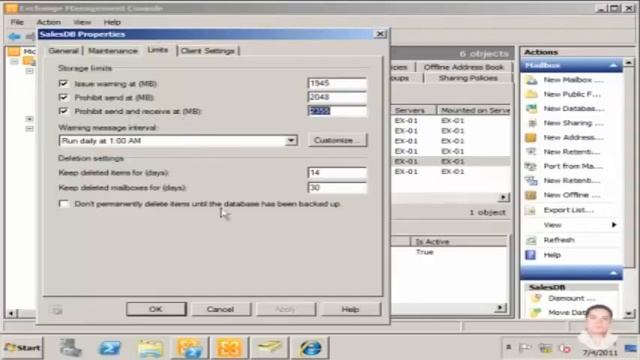Click the Refresh action icon
Image resolution: width=640 pixels, height=360 pixels.
pos(531,240)
